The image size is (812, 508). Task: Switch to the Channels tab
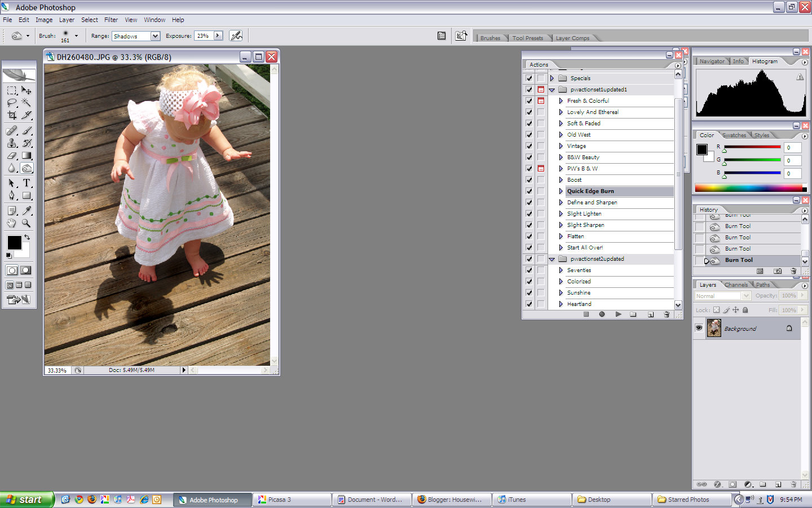(x=736, y=284)
